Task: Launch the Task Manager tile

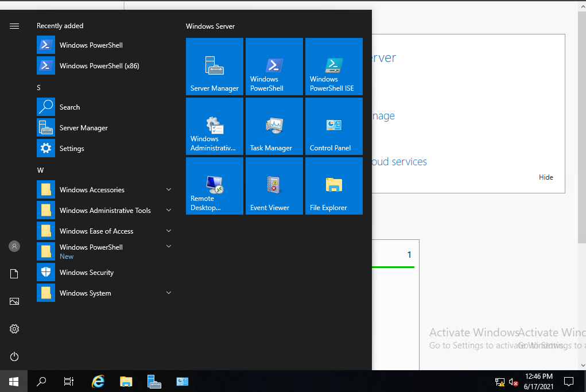Action: click(x=274, y=126)
